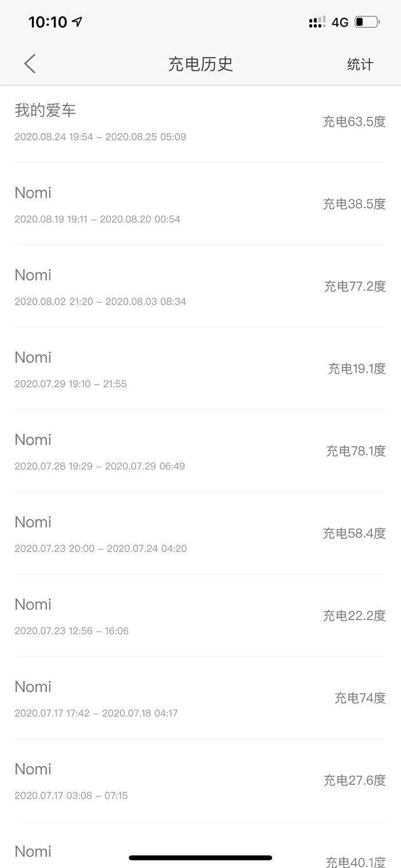Tap the cellular signal bars icon
The height and width of the screenshot is (868, 401).
pos(317,22)
